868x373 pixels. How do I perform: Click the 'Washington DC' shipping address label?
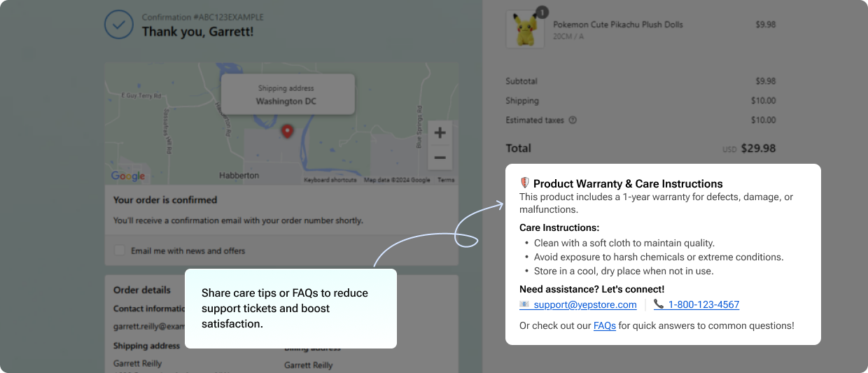(286, 101)
